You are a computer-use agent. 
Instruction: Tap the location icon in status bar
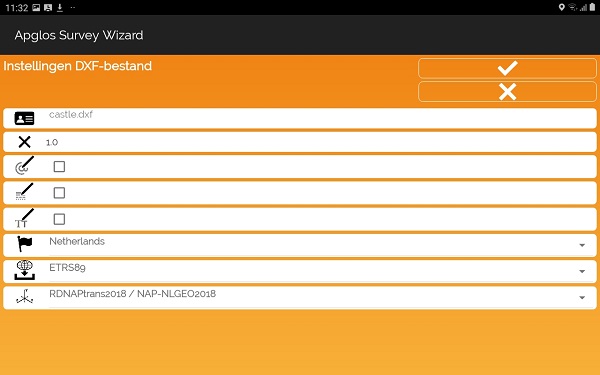[561, 7]
